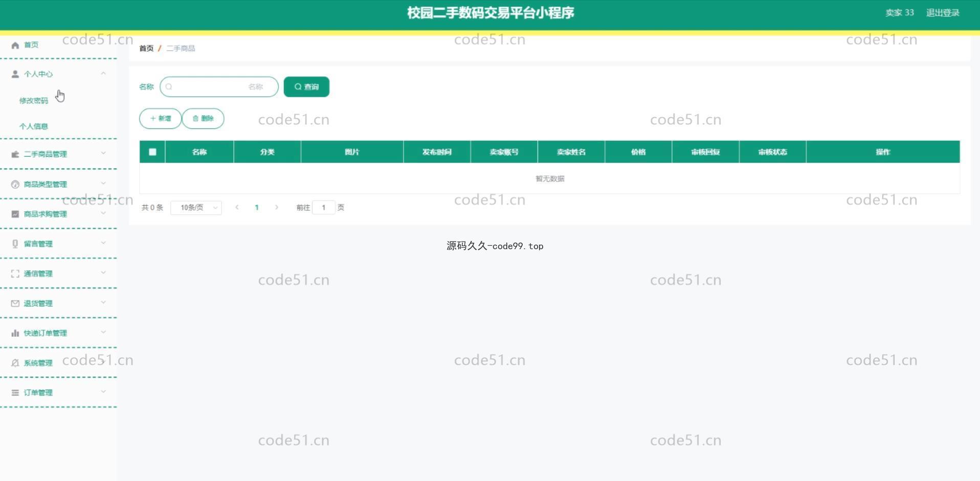
Task: Go to the next page with the right arrow
Action: click(277, 207)
